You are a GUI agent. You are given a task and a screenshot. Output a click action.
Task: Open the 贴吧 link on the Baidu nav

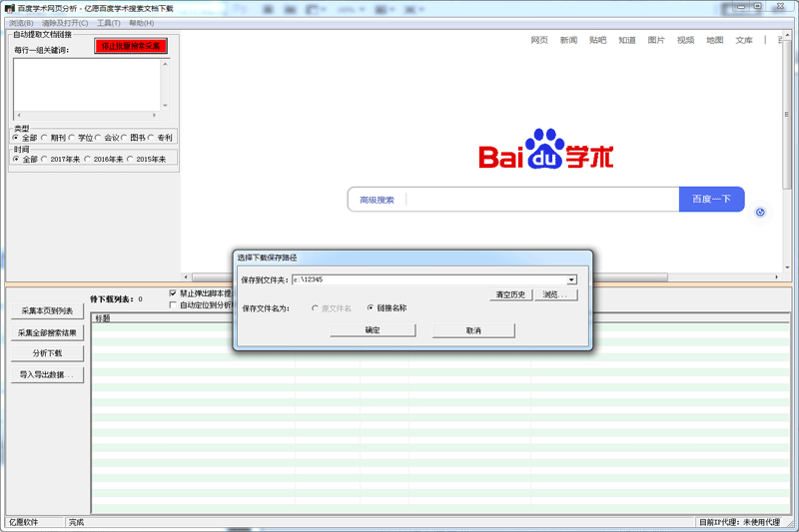597,40
